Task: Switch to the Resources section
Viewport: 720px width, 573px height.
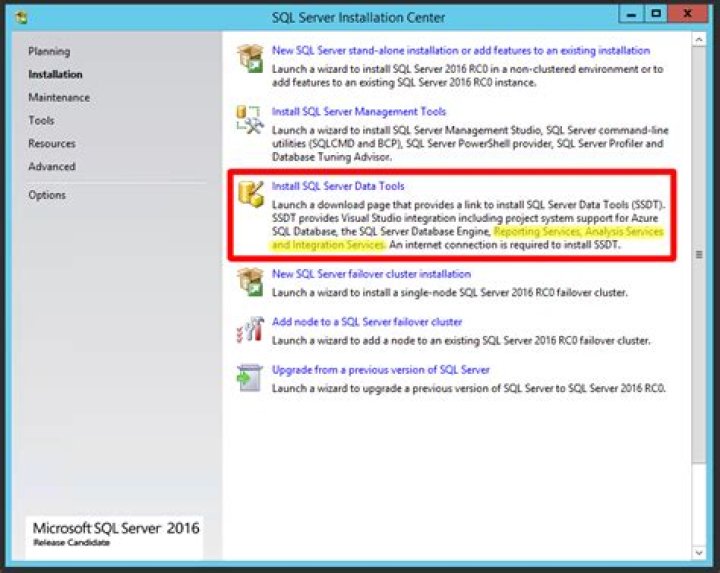Action: tap(52, 143)
